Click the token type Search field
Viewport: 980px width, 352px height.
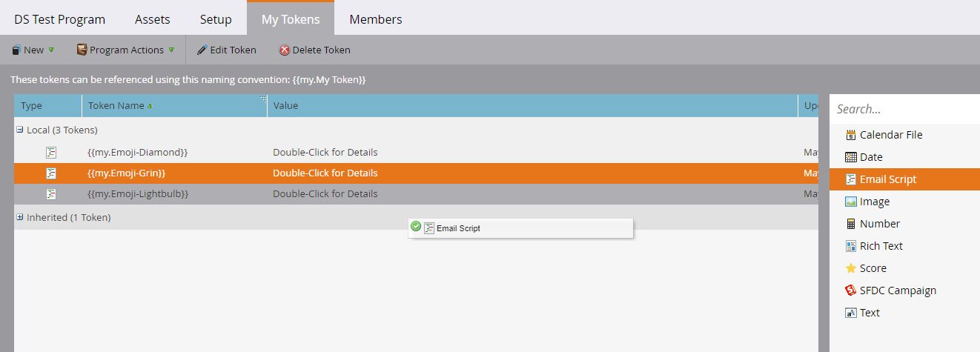tap(904, 109)
